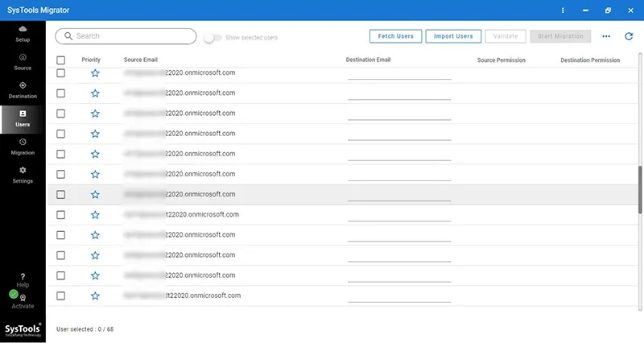Check the select-all users header checkbox
The height and width of the screenshot is (343, 644).
[61, 60]
